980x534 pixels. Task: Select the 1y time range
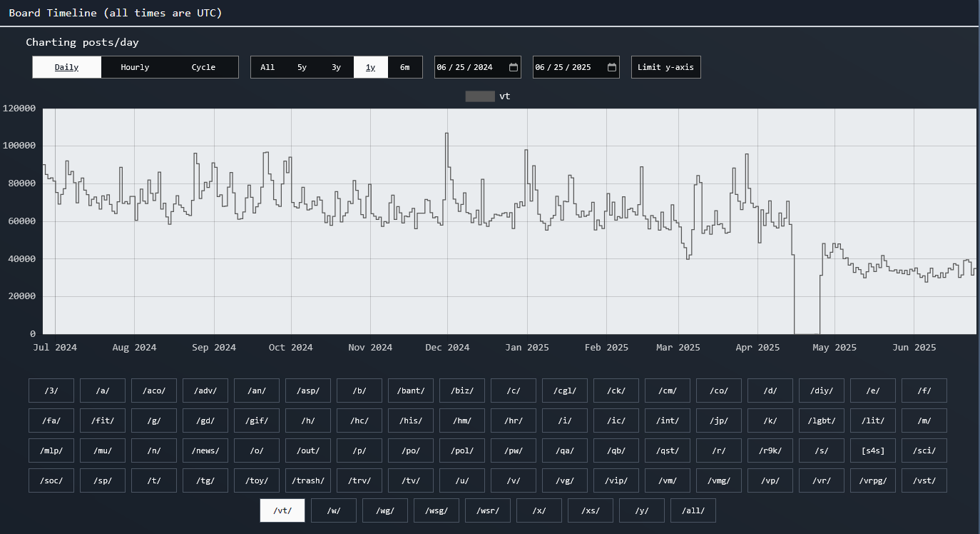pos(371,67)
